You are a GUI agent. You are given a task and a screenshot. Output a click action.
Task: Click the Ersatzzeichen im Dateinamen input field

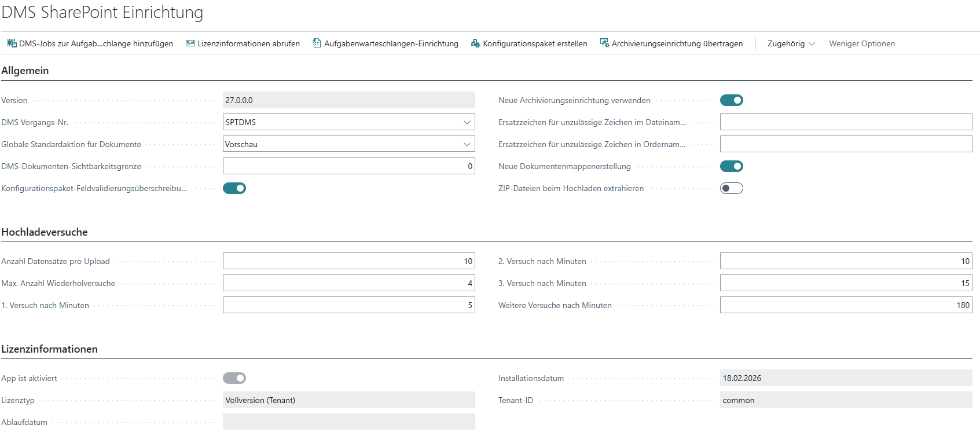click(846, 122)
